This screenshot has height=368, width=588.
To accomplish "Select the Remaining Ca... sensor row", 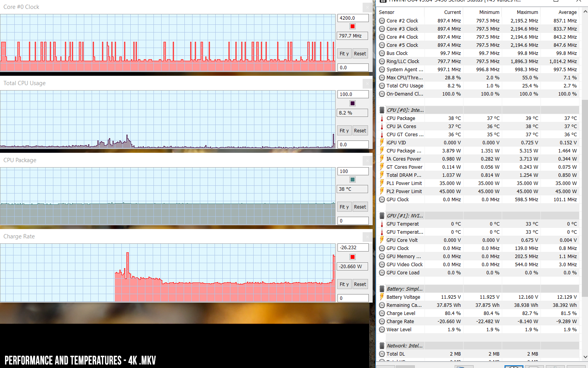I will [x=479, y=305].
